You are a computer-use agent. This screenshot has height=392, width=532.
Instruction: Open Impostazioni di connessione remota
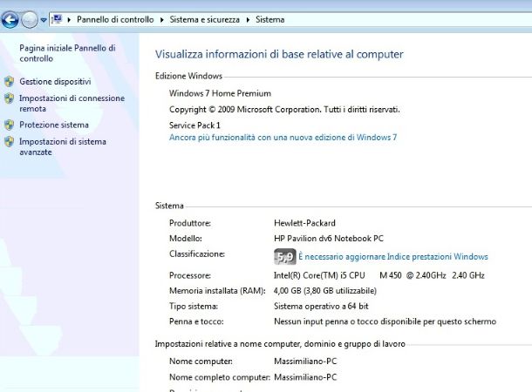coord(72,104)
